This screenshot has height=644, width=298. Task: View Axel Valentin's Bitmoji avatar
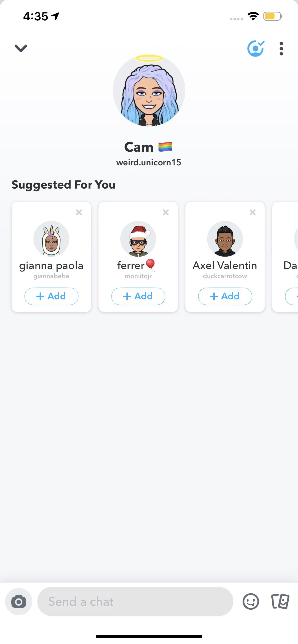click(225, 239)
